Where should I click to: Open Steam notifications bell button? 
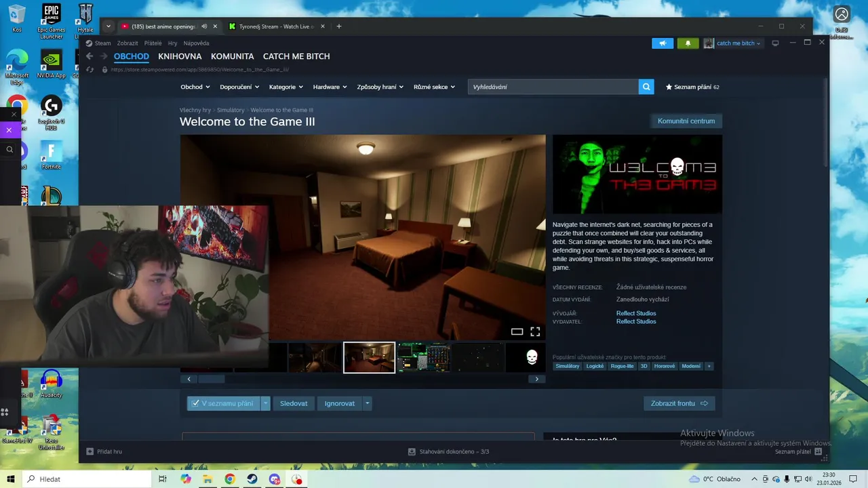pyautogui.click(x=688, y=43)
